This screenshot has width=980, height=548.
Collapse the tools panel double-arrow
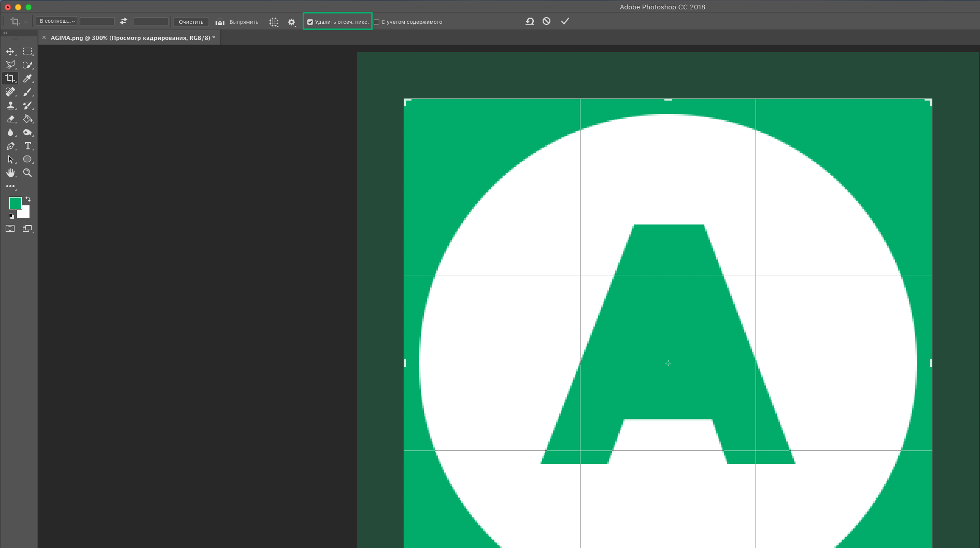[x=5, y=33]
